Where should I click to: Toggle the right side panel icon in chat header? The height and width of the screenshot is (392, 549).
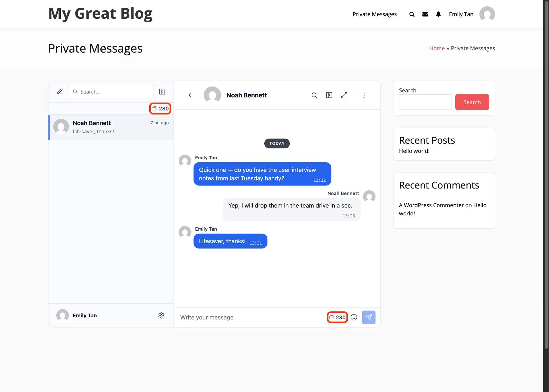(329, 95)
